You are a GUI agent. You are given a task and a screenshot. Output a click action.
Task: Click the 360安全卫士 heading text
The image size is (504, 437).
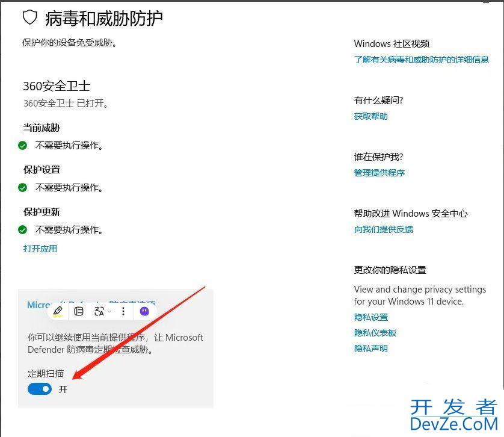pyautogui.click(x=57, y=86)
